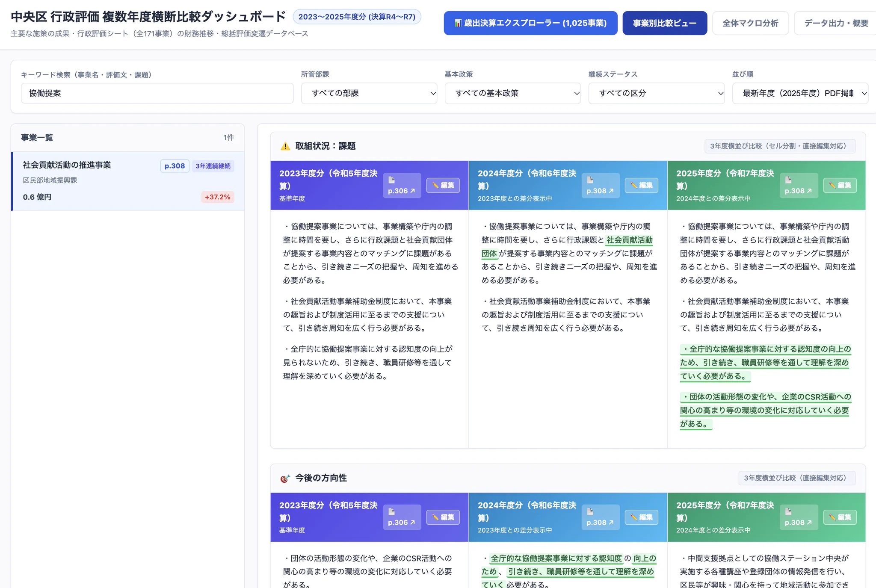Edit the 2025年度分 今後の方向性 cell
This screenshot has height=588, width=876.
(840, 517)
